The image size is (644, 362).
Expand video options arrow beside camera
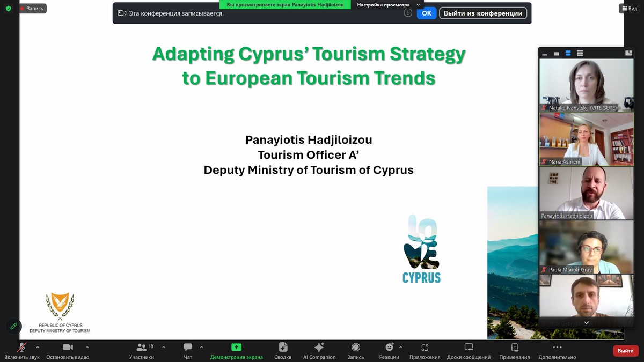click(87, 347)
